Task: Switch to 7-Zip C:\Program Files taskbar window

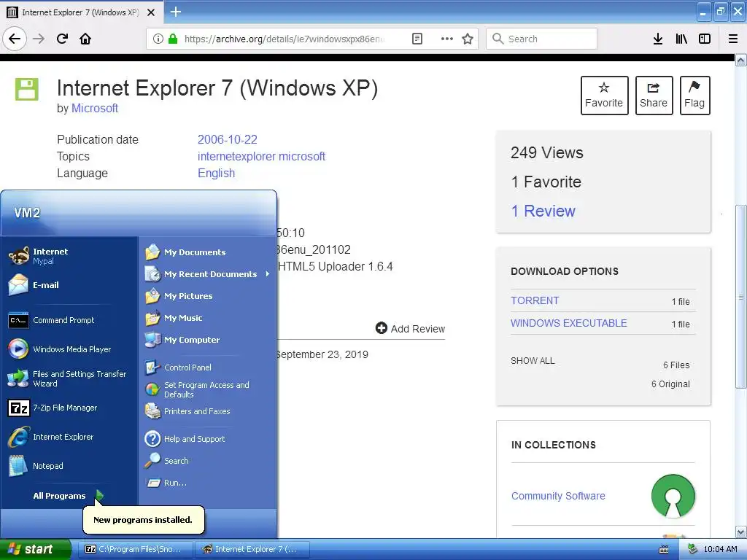Action: tap(133, 549)
